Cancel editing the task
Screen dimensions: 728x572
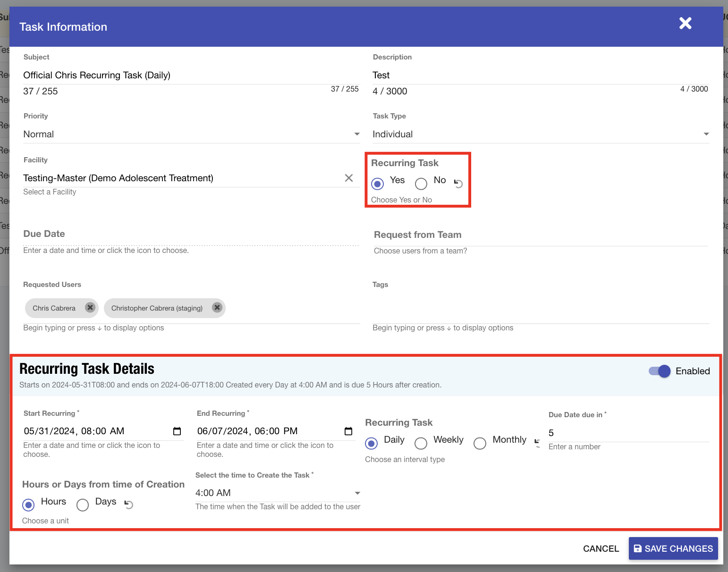[x=601, y=548]
